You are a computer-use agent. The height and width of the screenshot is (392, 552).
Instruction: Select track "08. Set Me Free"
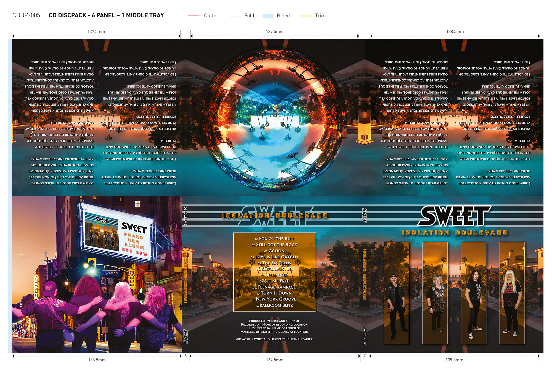pos(274,281)
